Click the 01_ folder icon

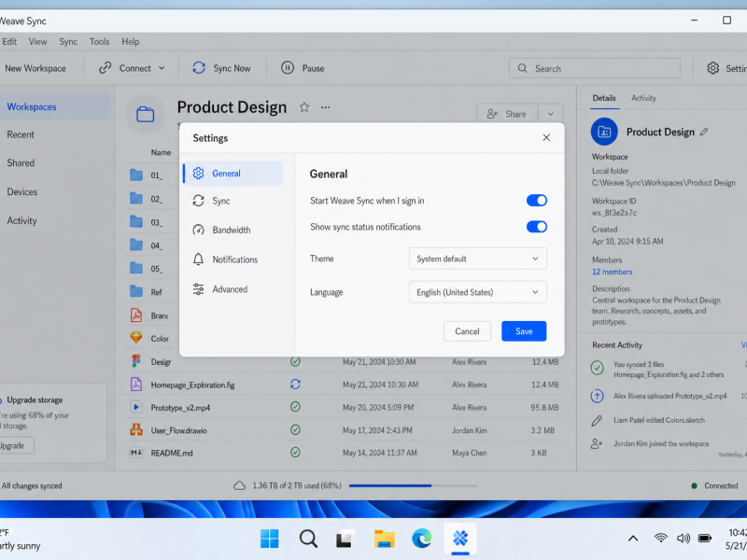click(x=136, y=175)
